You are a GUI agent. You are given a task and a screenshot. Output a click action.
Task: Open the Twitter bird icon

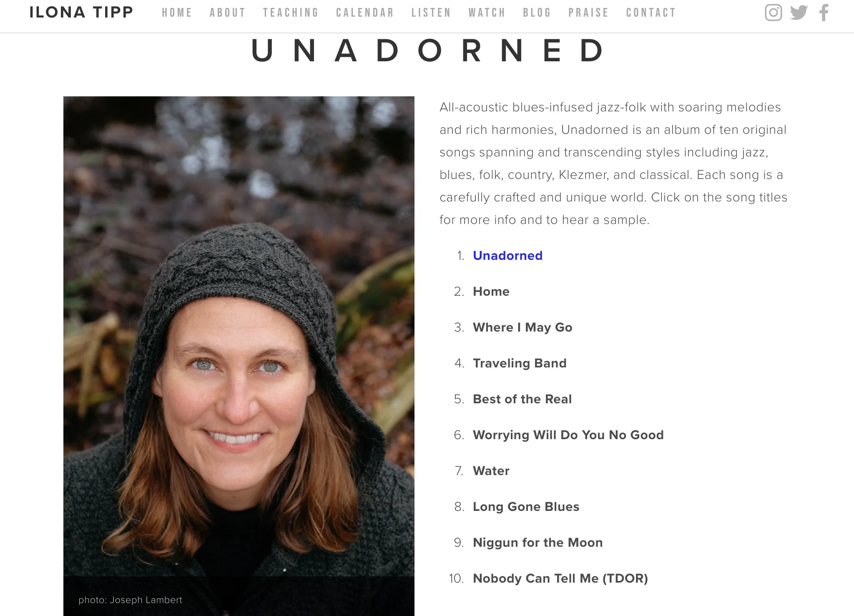coord(799,13)
